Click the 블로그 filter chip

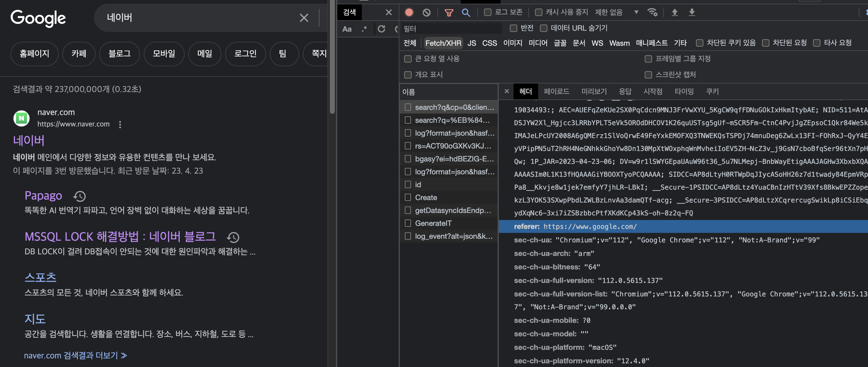(x=119, y=53)
